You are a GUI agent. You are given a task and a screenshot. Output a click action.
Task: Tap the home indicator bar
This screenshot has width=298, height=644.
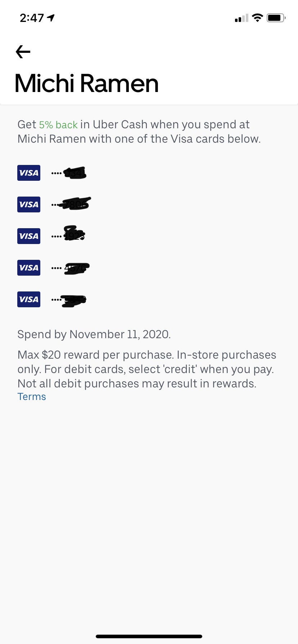tap(149, 636)
